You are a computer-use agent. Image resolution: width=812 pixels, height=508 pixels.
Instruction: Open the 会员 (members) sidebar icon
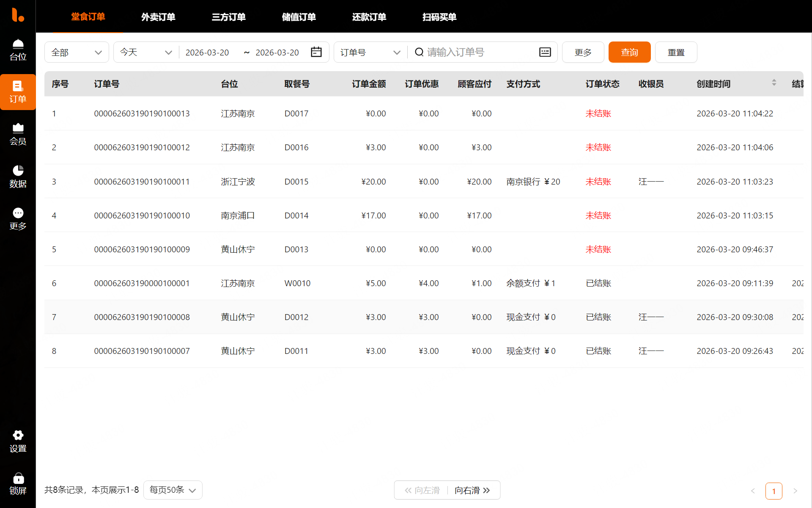(x=18, y=134)
